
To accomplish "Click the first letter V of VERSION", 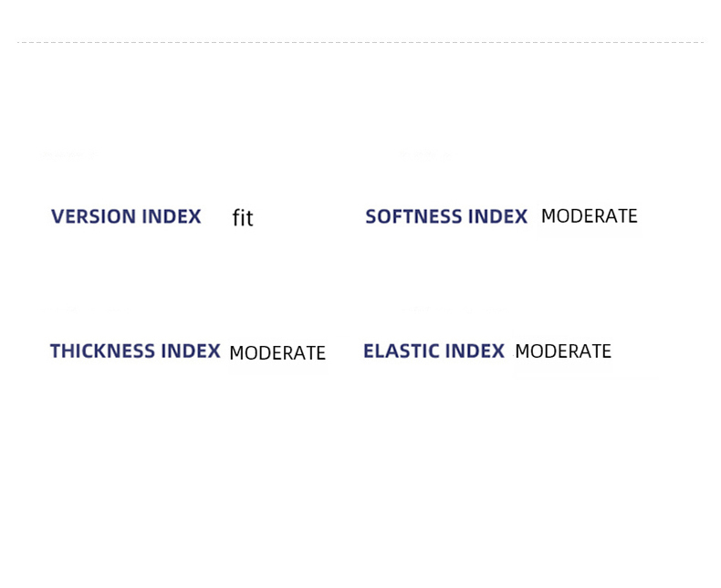I will click(x=57, y=217).
